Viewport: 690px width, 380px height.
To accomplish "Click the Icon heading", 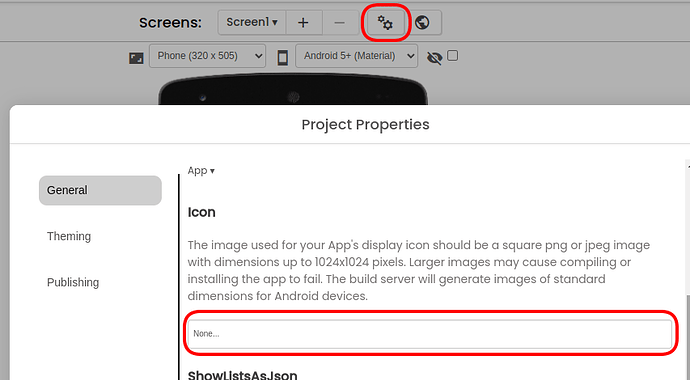I will tap(202, 212).
